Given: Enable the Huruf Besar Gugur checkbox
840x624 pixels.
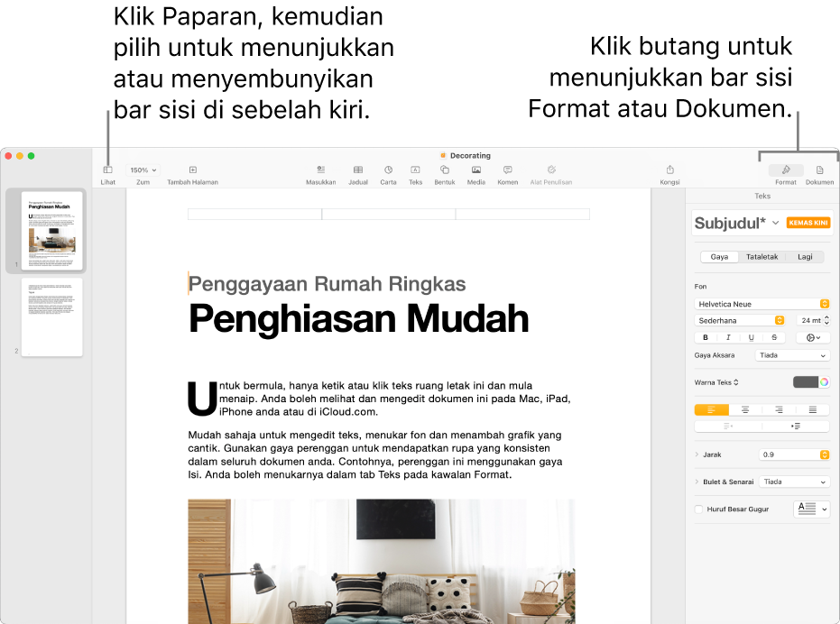Looking at the screenshot, I should (698, 509).
